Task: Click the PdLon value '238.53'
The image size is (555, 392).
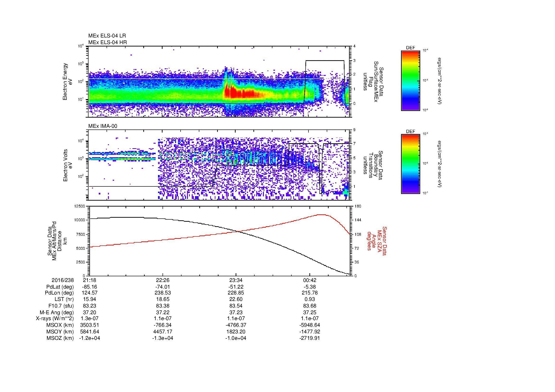Action: click(x=163, y=293)
